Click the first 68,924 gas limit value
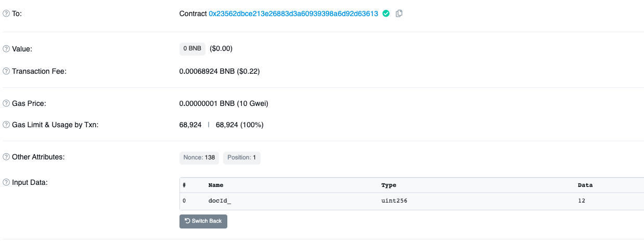644x242 pixels. pos(190,125)
